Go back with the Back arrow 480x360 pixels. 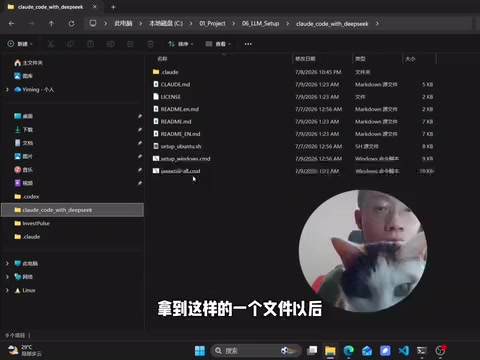tap(11, 24)
